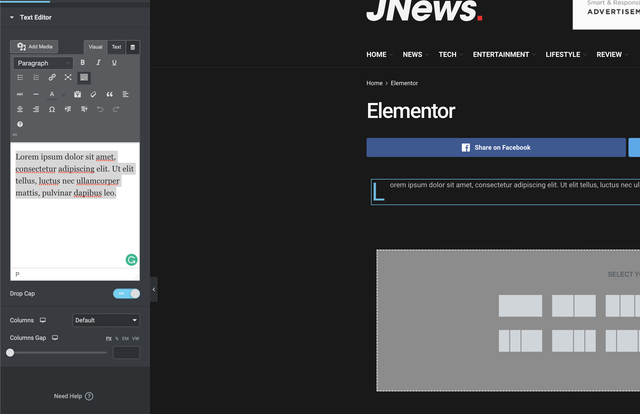
Task: Collapse the Elementor side panel
Action: (154, 289)
